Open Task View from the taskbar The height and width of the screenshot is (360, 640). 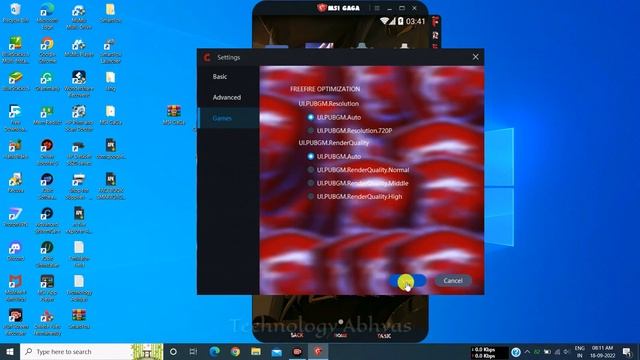pos(193,351)
